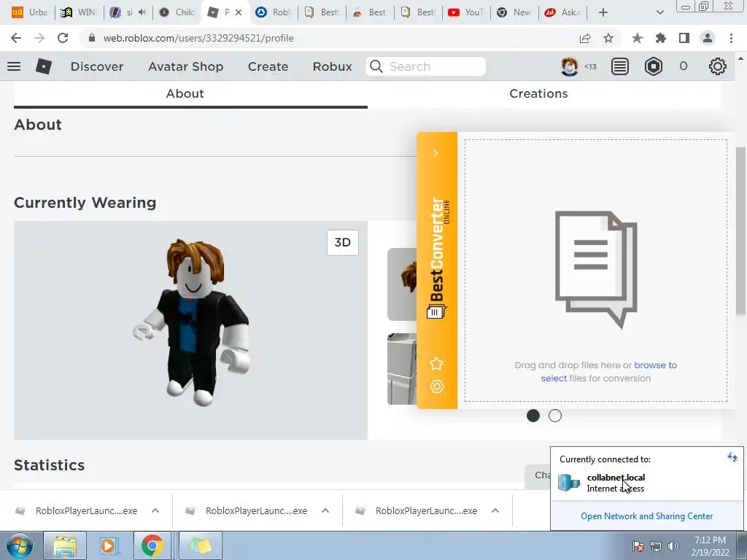Close the current Roblox profile tab

pyautogui.click(x=239, y=12)
